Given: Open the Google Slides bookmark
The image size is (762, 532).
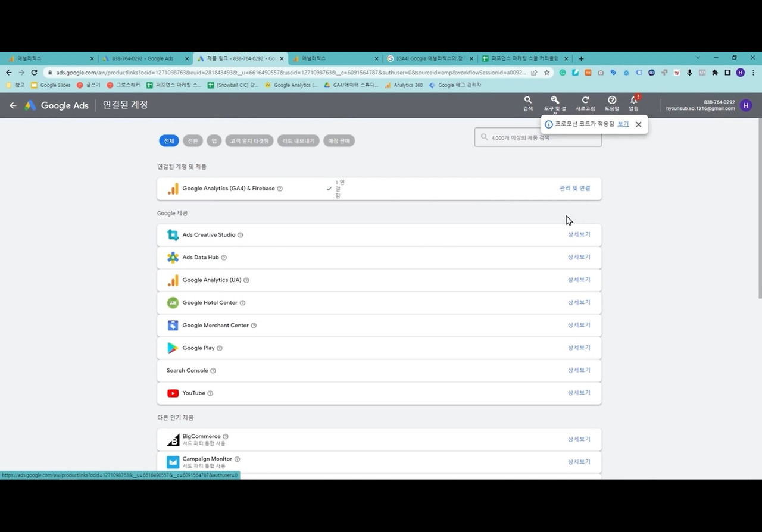Looking at the screenshot, I should click(51, 85).
